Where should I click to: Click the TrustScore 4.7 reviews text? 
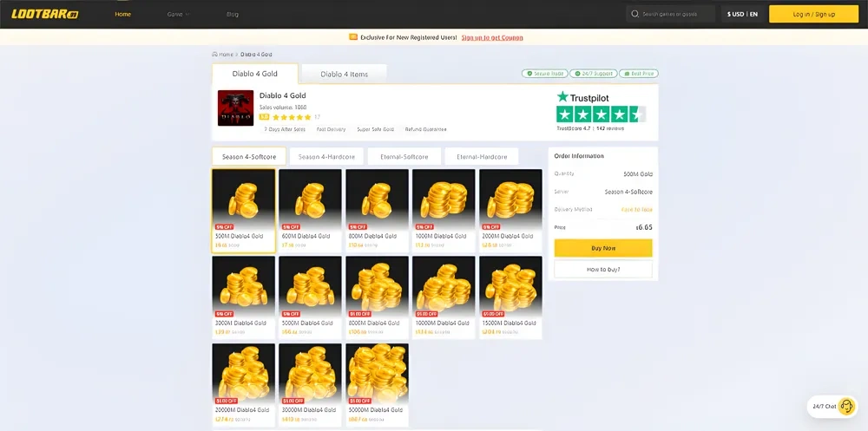tap(590, 128)
